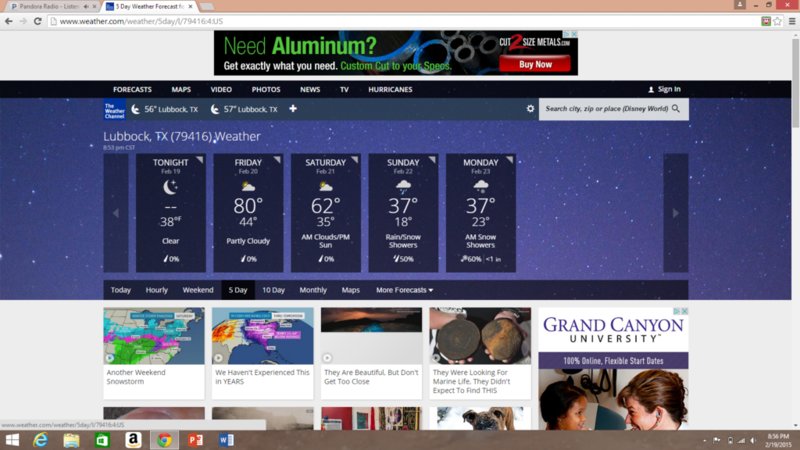Launch Internet Explorer from taskbar

coord(40,440)
